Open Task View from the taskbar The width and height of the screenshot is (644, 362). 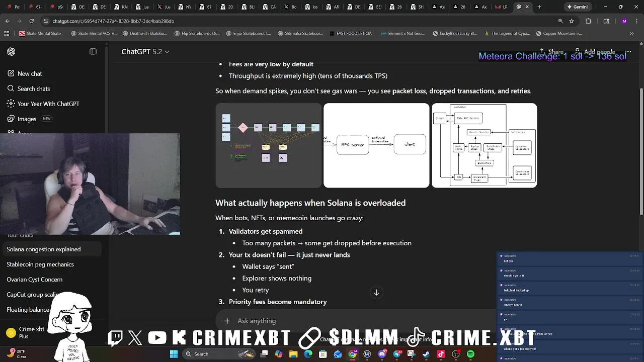coord(264,354)
